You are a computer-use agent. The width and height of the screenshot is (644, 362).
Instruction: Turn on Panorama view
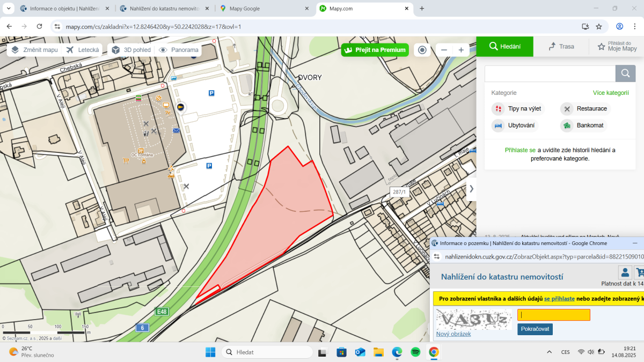(x=179, y=50)
